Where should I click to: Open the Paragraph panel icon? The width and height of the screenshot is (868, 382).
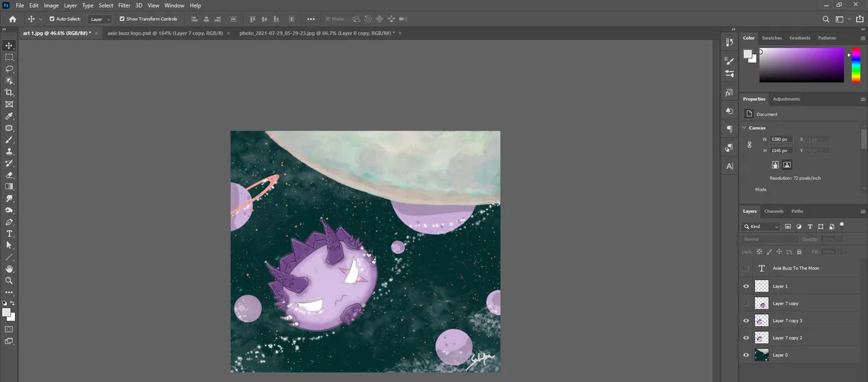click(729, 129)
